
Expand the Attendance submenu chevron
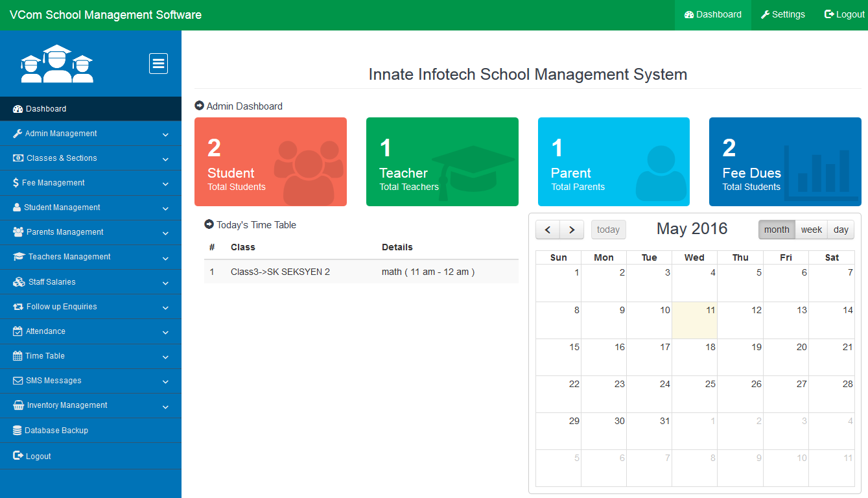(x=165, y=333)
